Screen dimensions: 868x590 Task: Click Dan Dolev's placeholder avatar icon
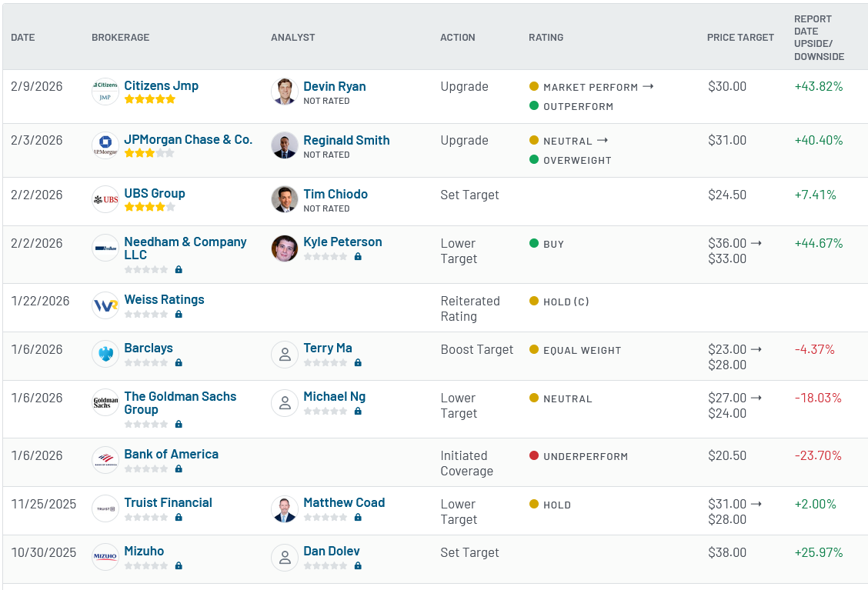pos(285,557)
